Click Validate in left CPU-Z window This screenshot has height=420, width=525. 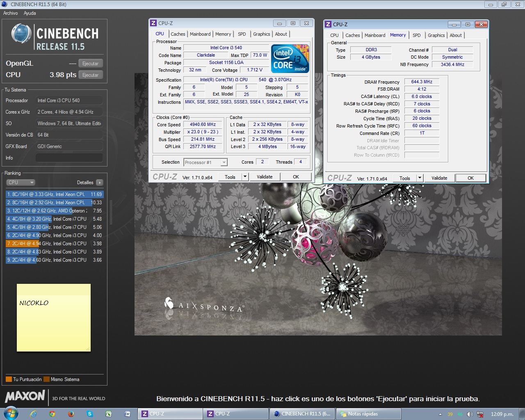tap(265, 177)
